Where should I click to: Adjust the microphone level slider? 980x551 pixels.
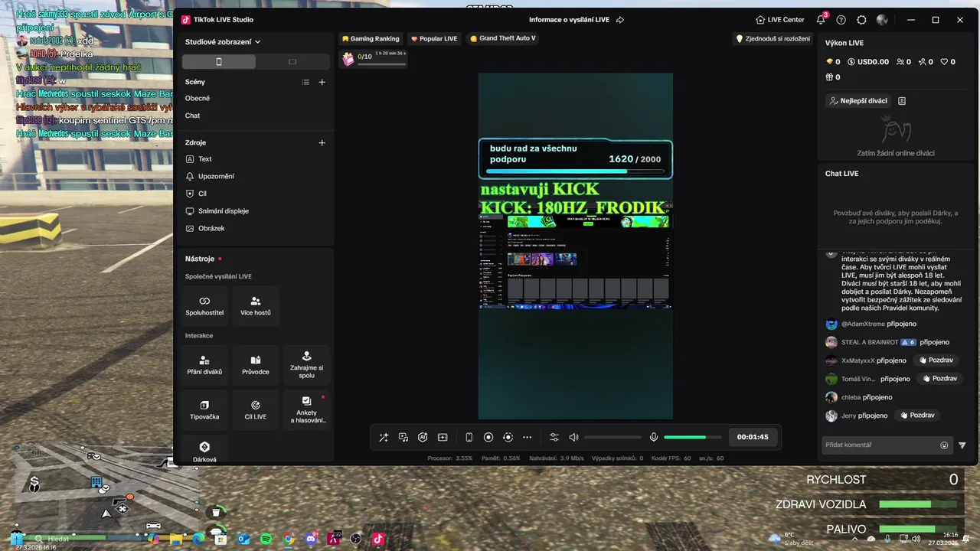pos(693,437)
